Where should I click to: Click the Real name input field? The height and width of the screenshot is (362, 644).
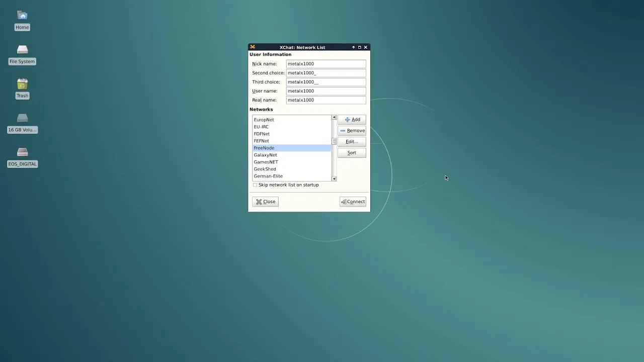tap(326, 100)
